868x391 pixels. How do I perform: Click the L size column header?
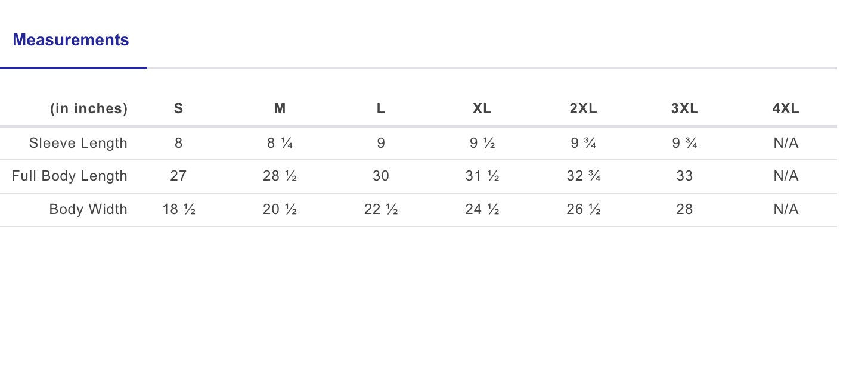pyautogui.click(x=381, y=108)
